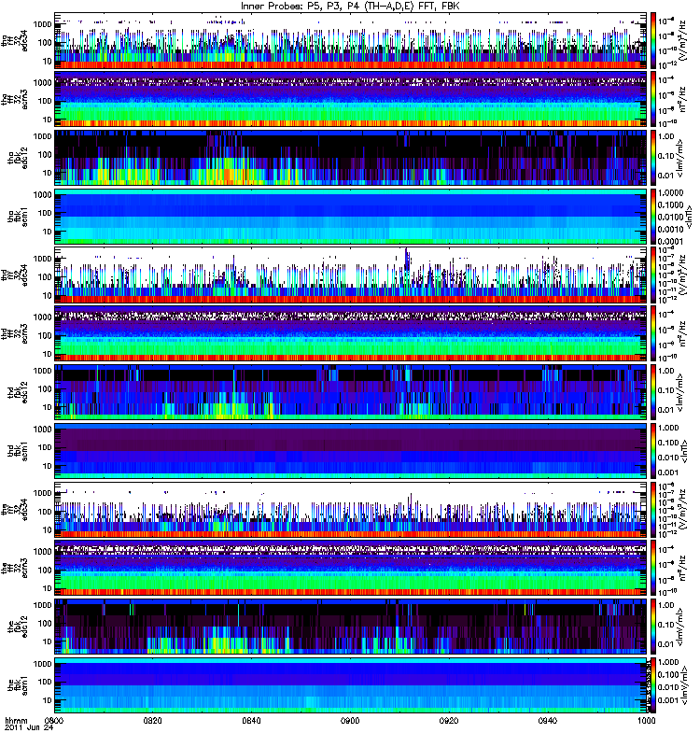700x747 pixels.
Task: Click the 'thd fbk scm1' y-axis label
Action: (x=18, y=451)
